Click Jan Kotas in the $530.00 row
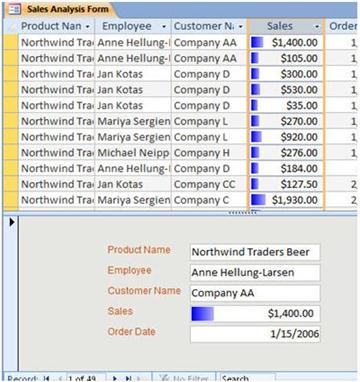Viewport: 360px width, 382px height. coord(133,90)
